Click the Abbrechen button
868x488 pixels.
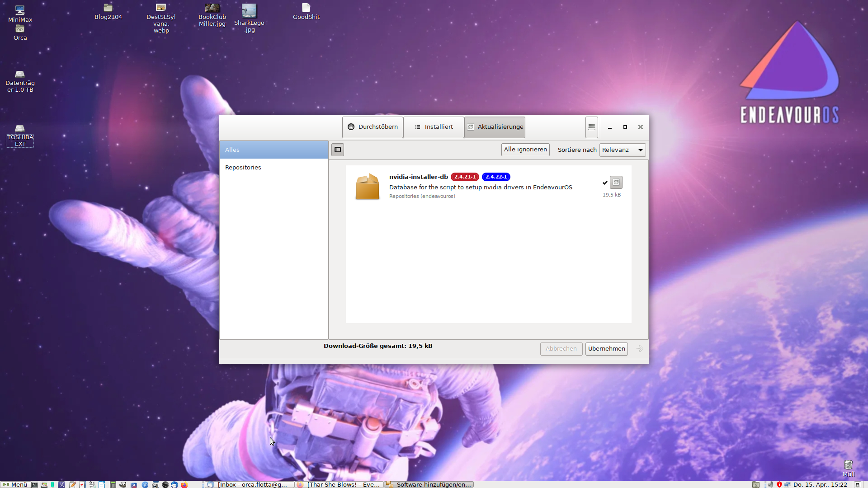561,349
